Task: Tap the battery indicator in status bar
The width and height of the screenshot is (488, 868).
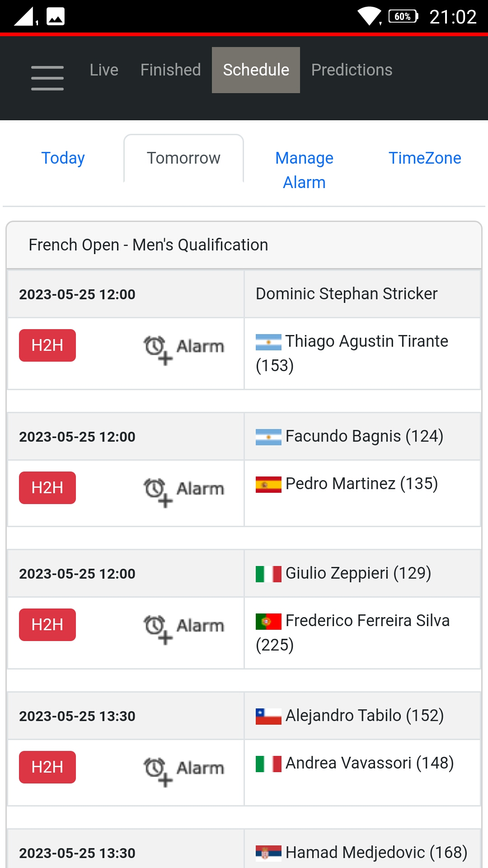Action: 404,17
